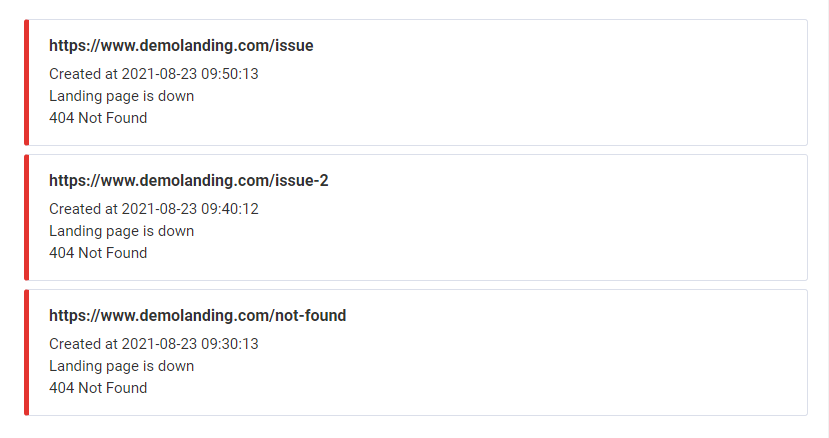Image resolution: width=829 pixels, height=438 pixels.
Task: Click the red bar on the issue-2 alert
Action: click(27, 217)
